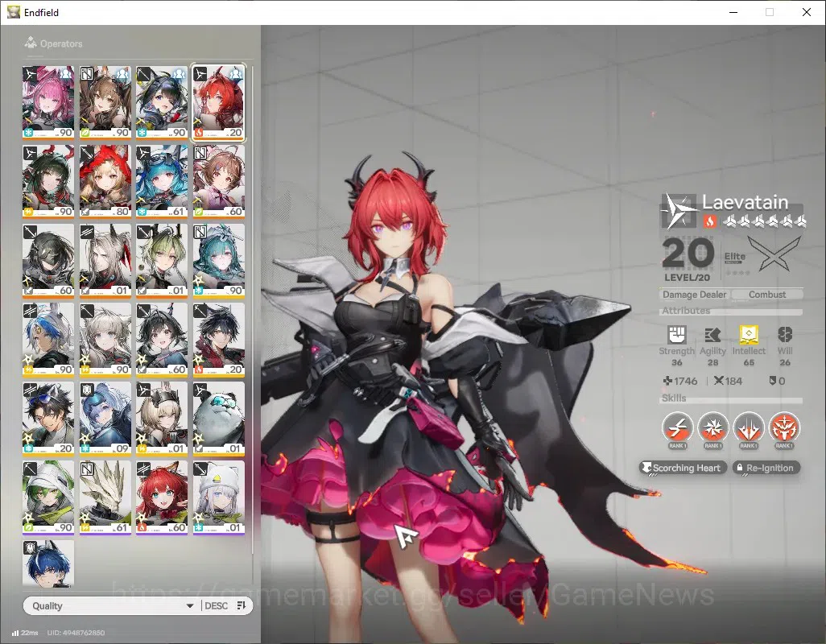
Task: Select the red-haired horned operator at level 20
Action: (219, 102)
